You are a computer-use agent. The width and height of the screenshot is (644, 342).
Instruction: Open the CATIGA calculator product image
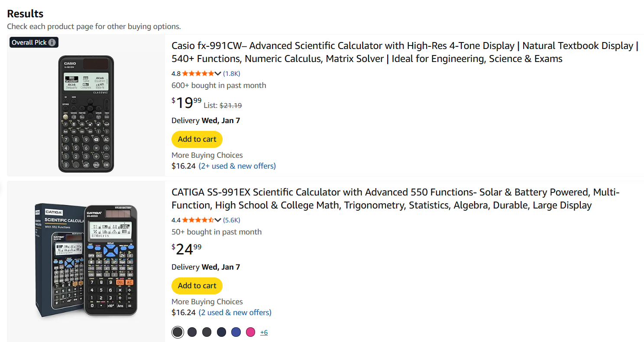tap(86, 260)
